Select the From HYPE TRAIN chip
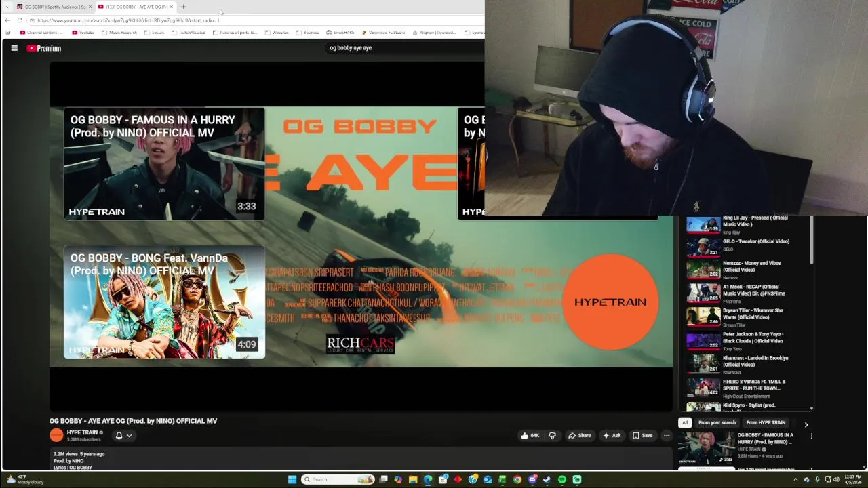Image resolution: width=868 pixels, height=488 pixels. pos(766,423)
